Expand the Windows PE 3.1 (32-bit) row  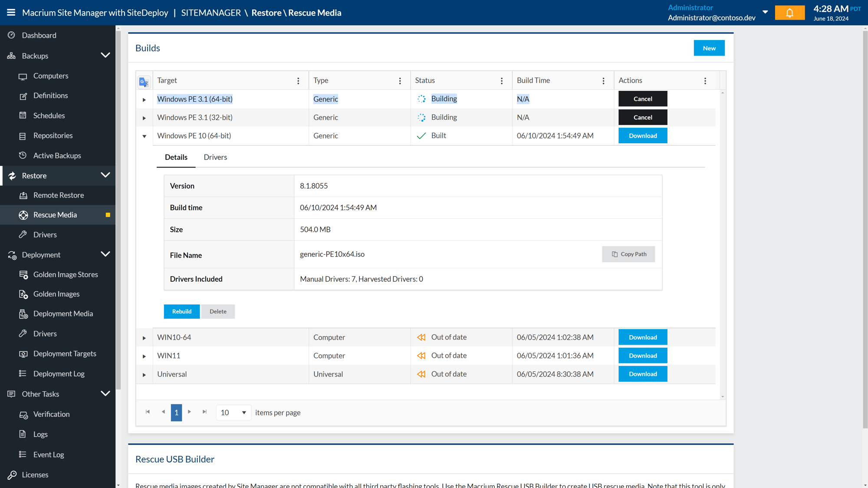click(144, 118)
